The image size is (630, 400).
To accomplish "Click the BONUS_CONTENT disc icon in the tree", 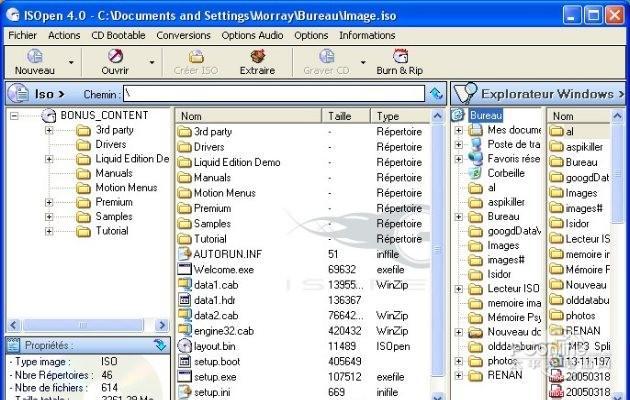I will pyautogui.click(x=49, y=116).
